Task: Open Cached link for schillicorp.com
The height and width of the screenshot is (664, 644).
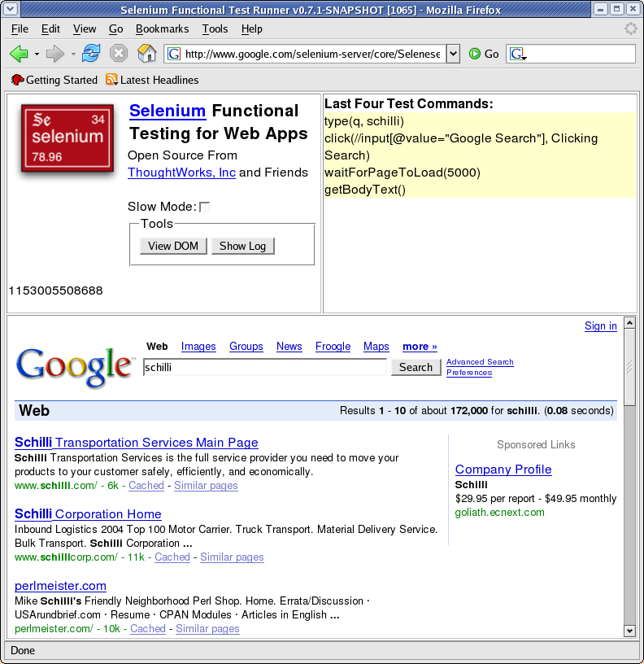Action: [172, 557]
